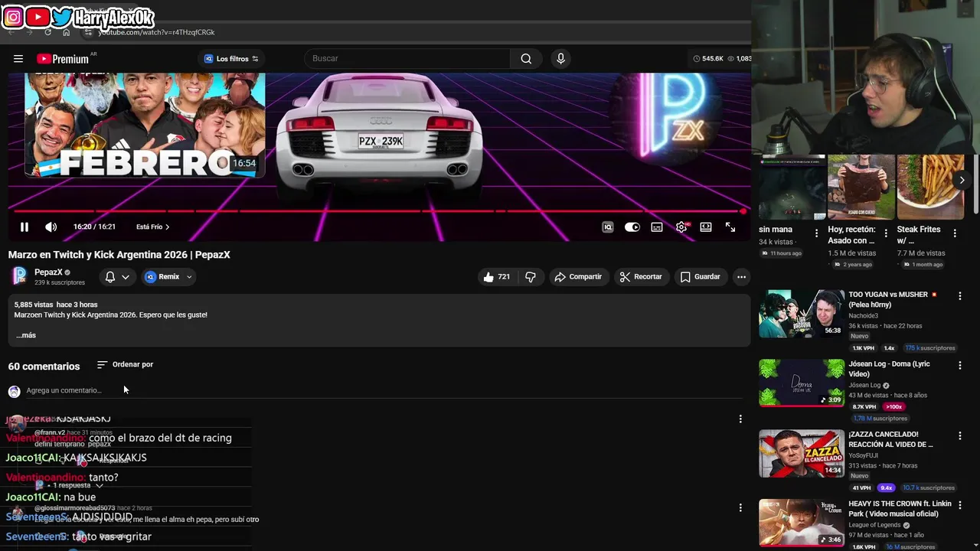Image resolution: width=980 pixels, height=551 pixels.
Task: Open PepazX channel name link
Action: (x=48, y=272)
